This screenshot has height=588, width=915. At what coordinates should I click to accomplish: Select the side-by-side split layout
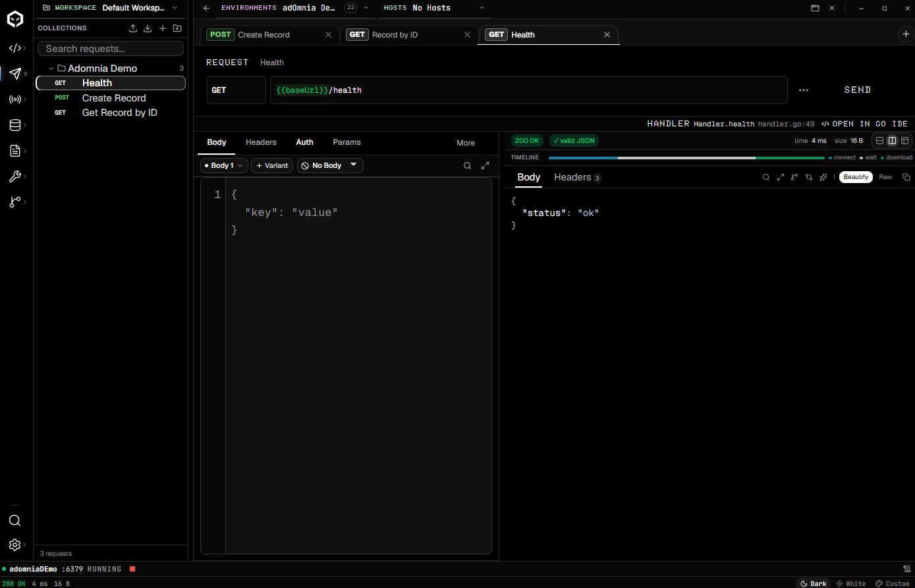click(892, 141)
